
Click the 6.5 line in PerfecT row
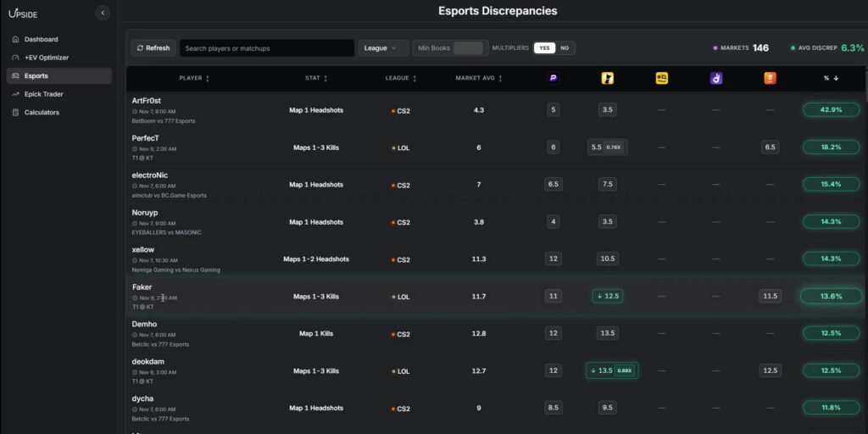(770, 147)
